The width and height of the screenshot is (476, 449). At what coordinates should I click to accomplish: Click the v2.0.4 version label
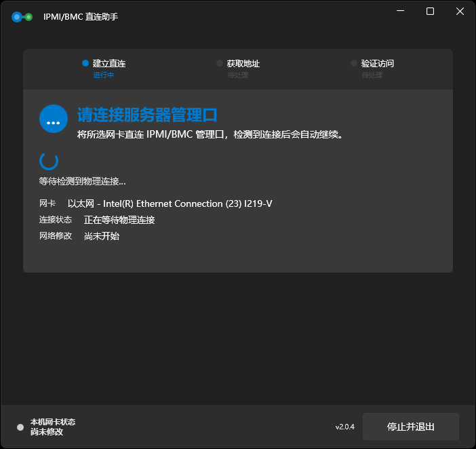click(x=345, y=427)
